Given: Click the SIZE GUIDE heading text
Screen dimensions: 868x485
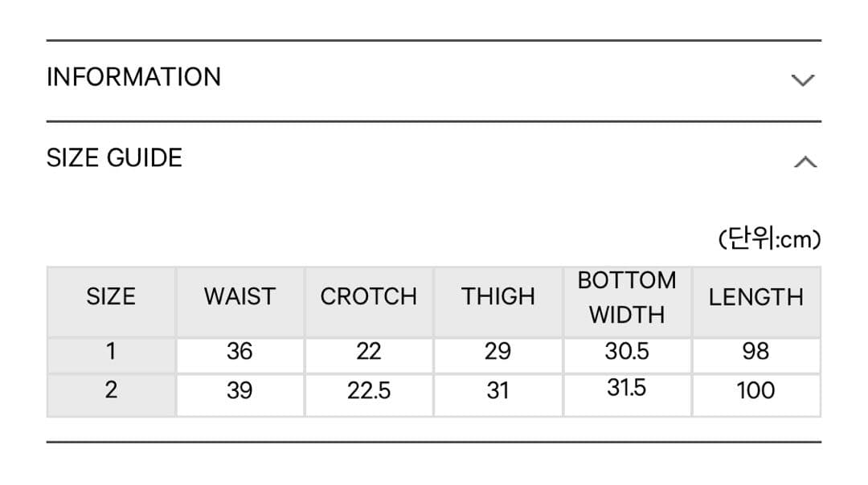Looking at the screenshot, I should (114, 157).
